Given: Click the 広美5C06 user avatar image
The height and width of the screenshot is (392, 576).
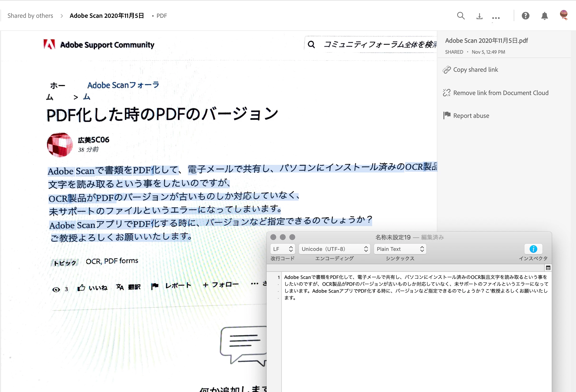Looking at the screenshot, I should pos(60,145).
